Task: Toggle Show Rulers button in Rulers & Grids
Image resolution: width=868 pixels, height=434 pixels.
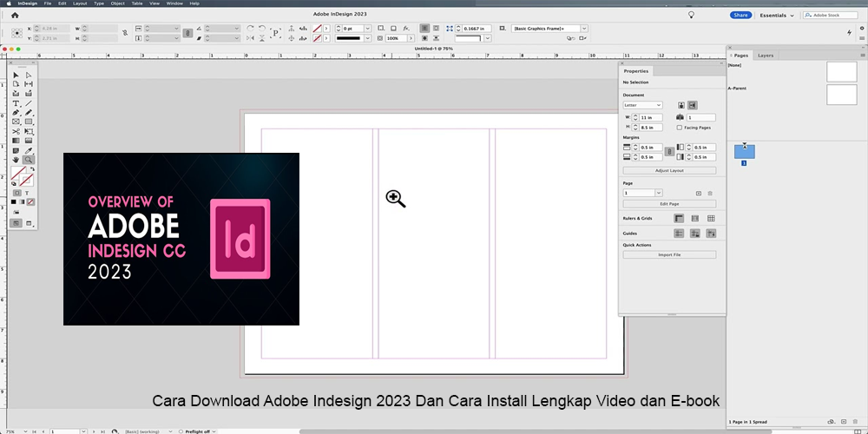Action: tap(679, 219)
